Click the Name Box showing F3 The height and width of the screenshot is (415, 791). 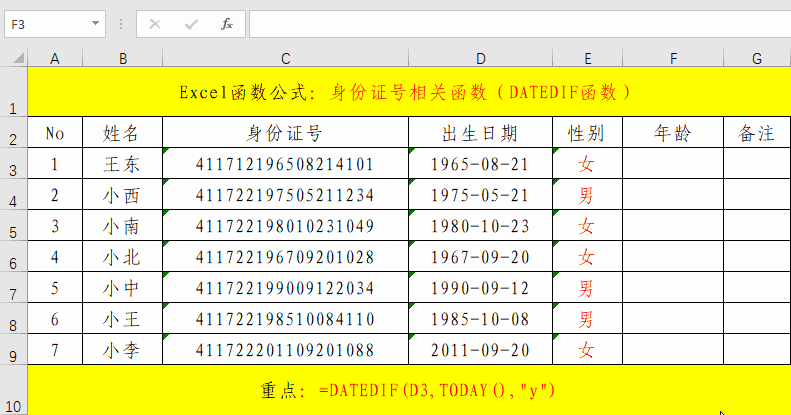click(x=54, y=24)
